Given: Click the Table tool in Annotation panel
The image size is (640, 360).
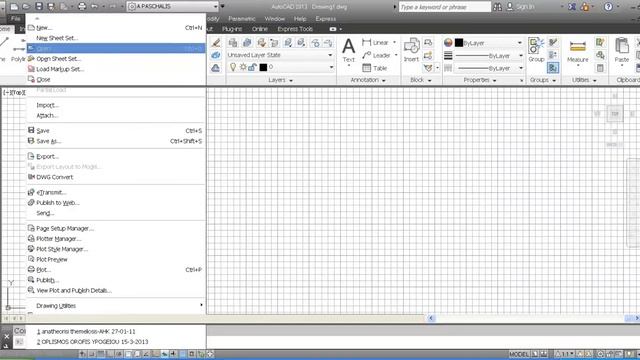Looking at the screenshot, I should coord(374,68).
